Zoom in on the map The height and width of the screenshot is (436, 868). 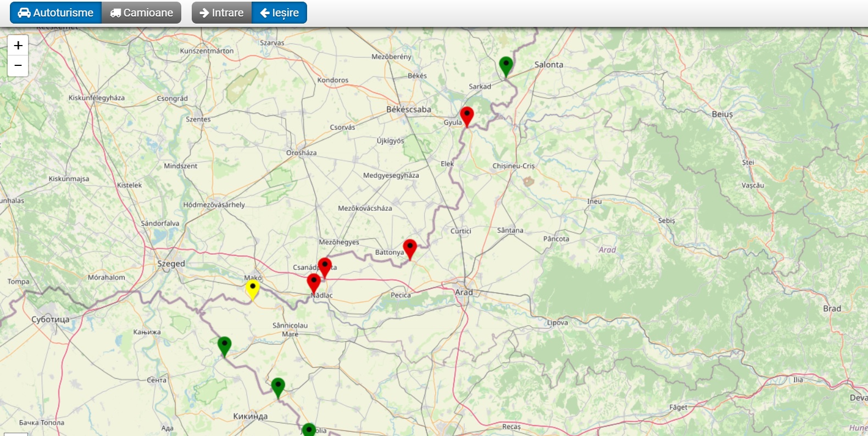(x=18, y=46)
